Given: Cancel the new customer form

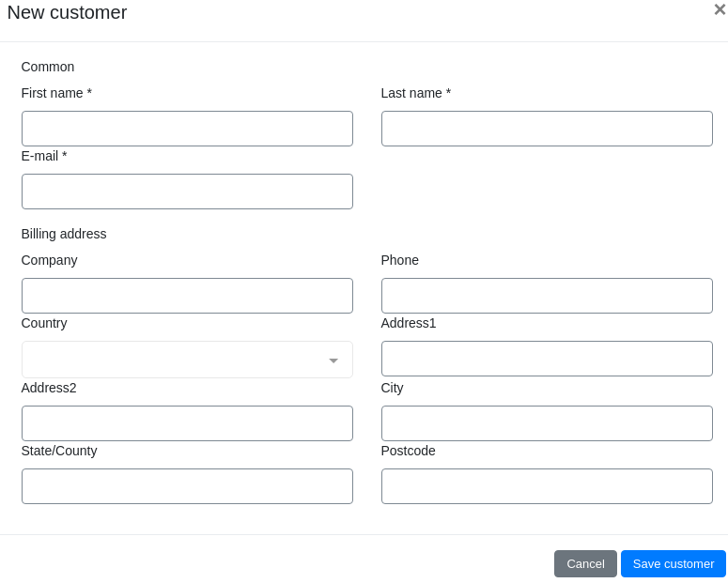Looking at the screenshot, I should (x=585, y=563).
